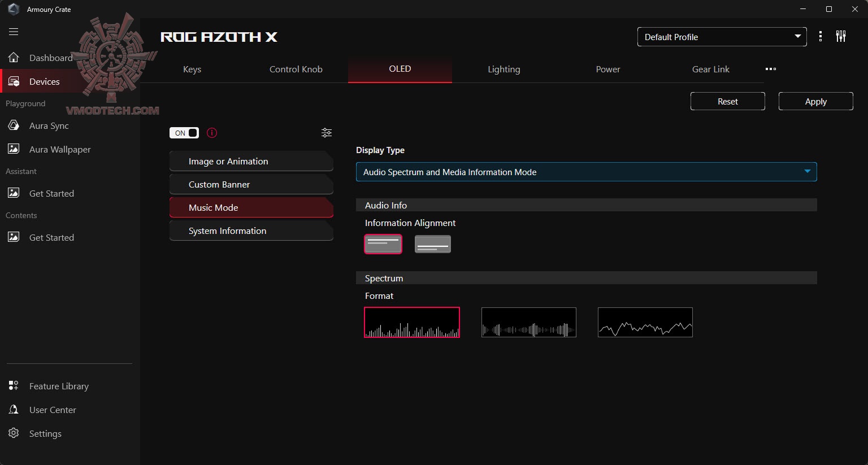868x465 pixels.
Task: Select the Devices sidebar icon
Action: (14, 81)
